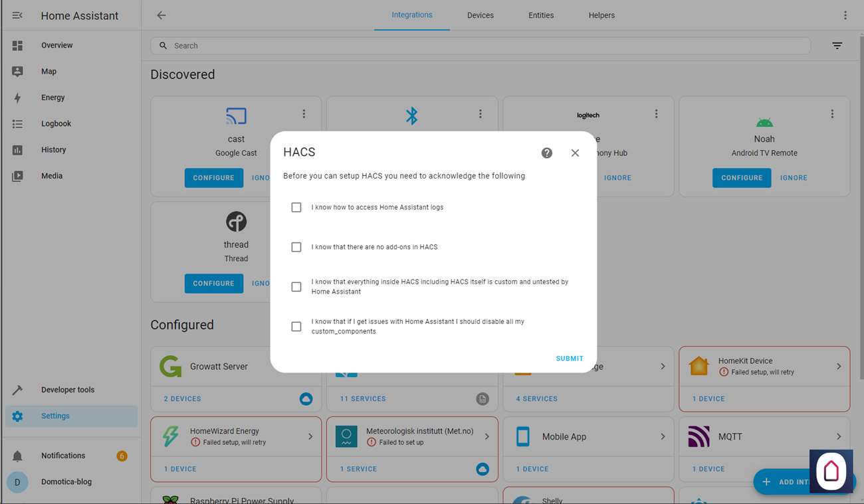Screen dimensions: 864x504
Task: Close the HACS dialog
Action: tap(575, 153)
